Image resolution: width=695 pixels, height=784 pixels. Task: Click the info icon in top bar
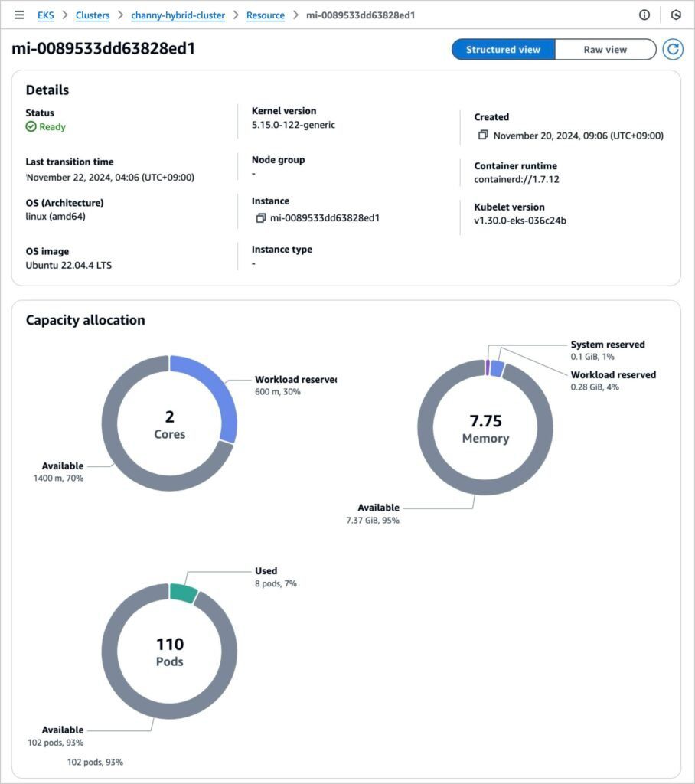644,15
